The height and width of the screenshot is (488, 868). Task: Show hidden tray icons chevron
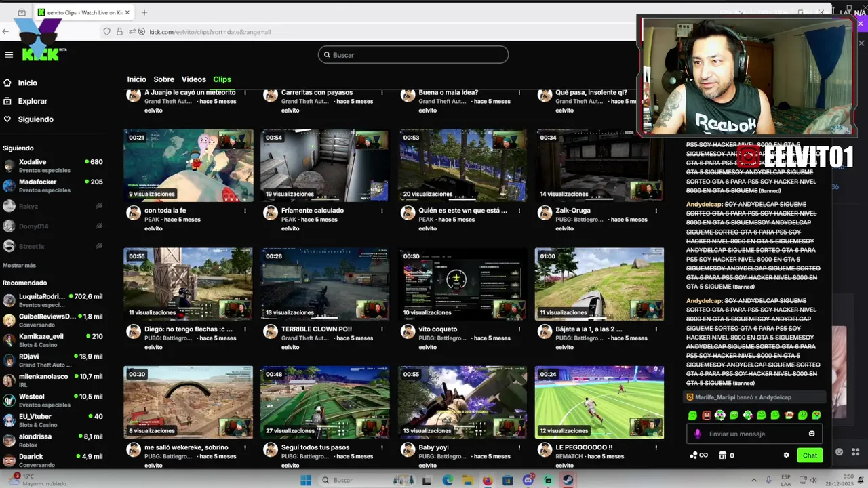[x=753, y=481]
